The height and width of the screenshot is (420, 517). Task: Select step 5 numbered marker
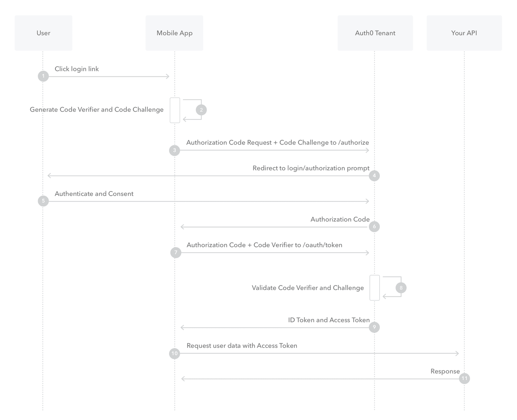(x=43, y=201)
